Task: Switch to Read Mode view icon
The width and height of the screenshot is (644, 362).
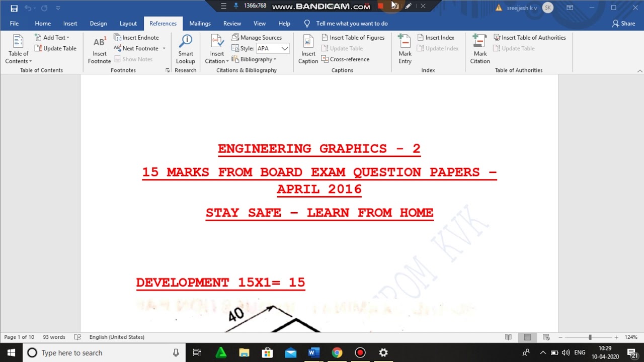Action: [508, 337]
